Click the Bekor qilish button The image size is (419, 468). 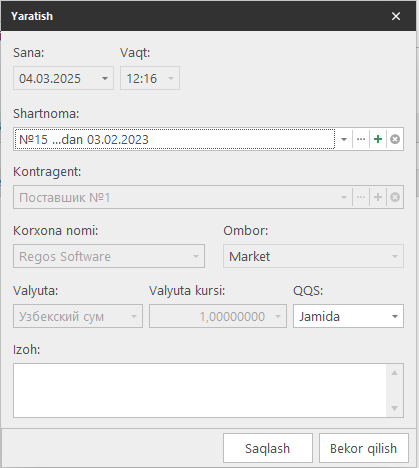tap(363, 448)
